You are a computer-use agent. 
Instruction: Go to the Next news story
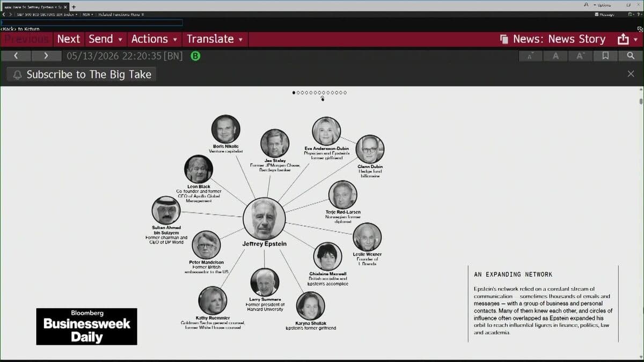pyautogui.click(x=69, y=39)
